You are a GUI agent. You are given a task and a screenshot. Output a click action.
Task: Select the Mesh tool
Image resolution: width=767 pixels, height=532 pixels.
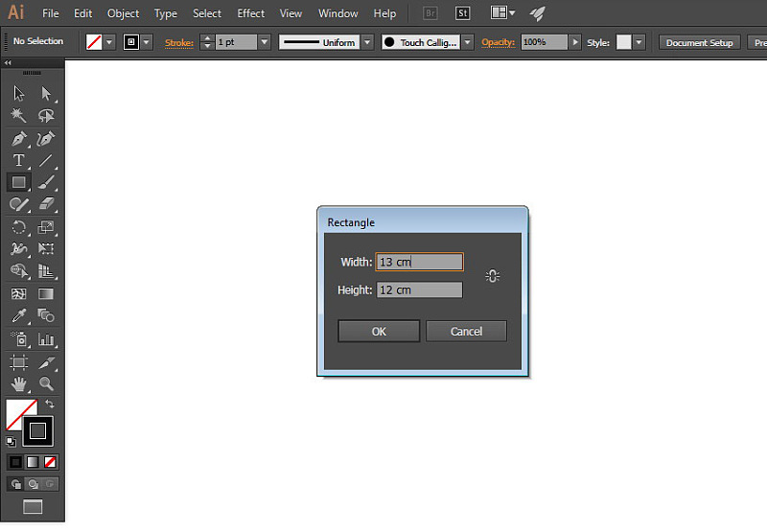(18, 294)
